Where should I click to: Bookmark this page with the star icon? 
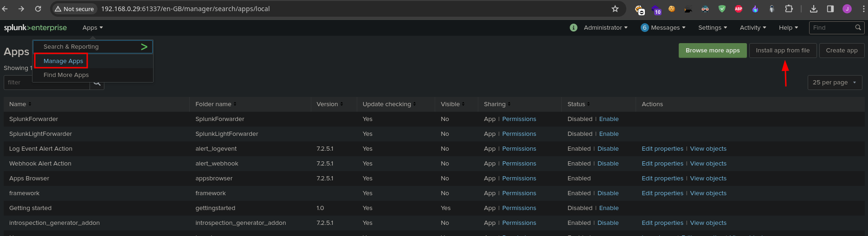tap(615, 9)
